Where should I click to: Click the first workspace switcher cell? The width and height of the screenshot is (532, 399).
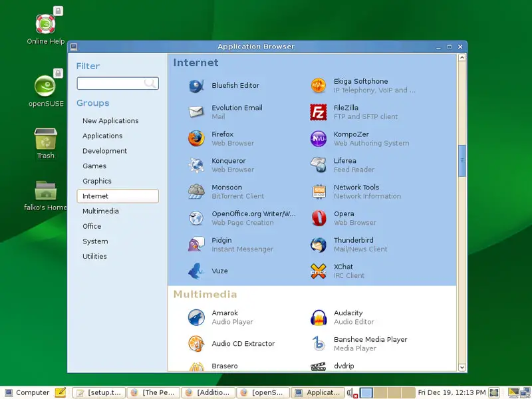tap(366, 392)
